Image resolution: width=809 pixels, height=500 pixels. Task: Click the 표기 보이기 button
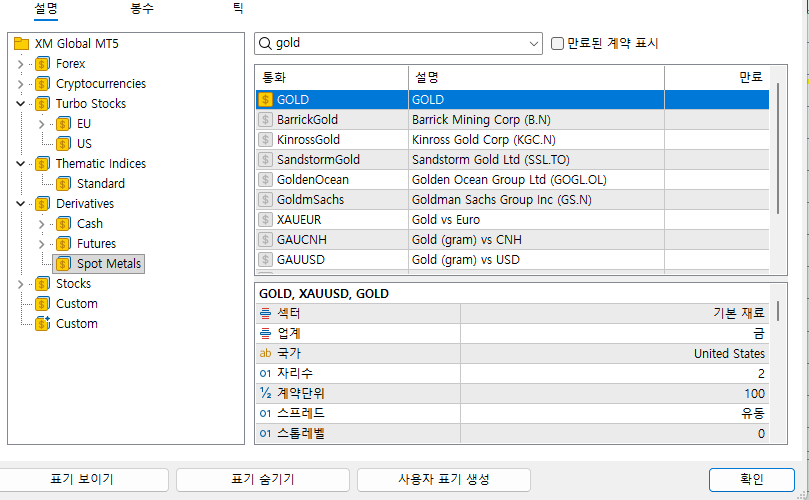click(x=82, y=479)
